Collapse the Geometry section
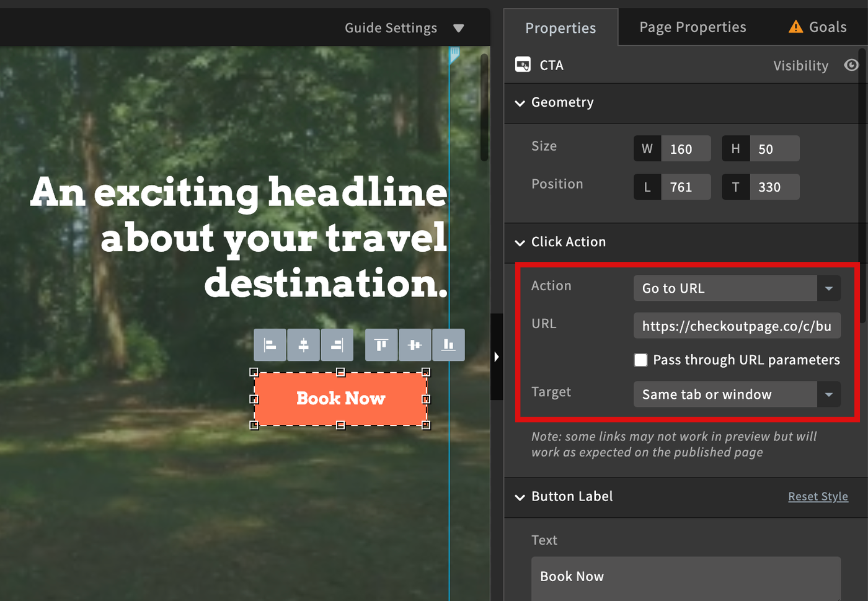 tap(520, 103)
